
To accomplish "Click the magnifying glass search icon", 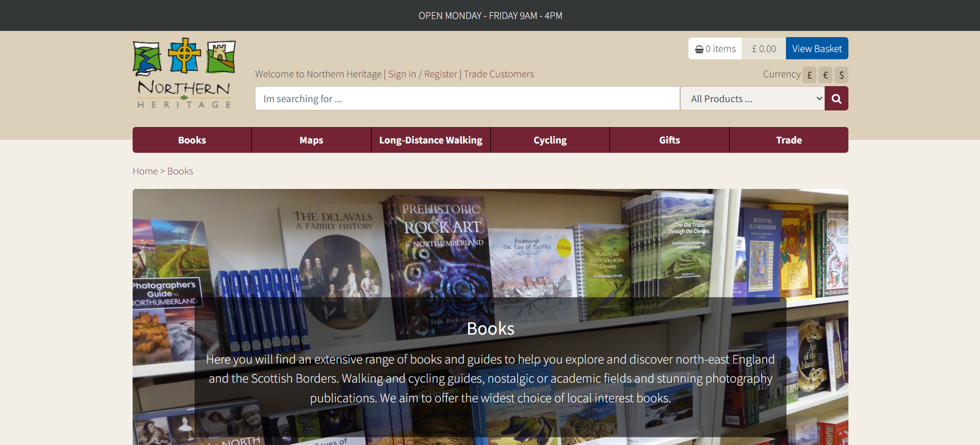I will (x=836, y=99).
